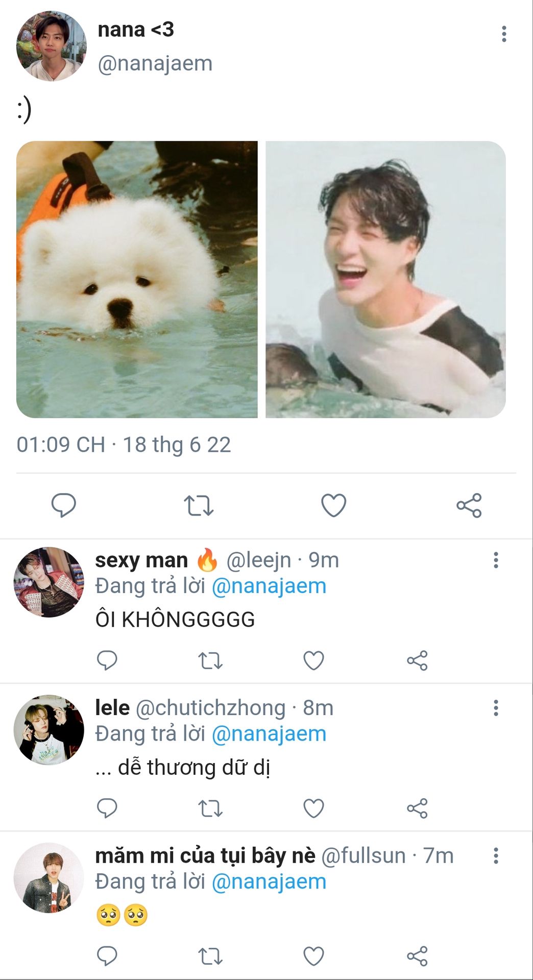The height and width of the screenshot is (980, 533).
Task: Open more options for main tweet
Action: coord(504,34)
